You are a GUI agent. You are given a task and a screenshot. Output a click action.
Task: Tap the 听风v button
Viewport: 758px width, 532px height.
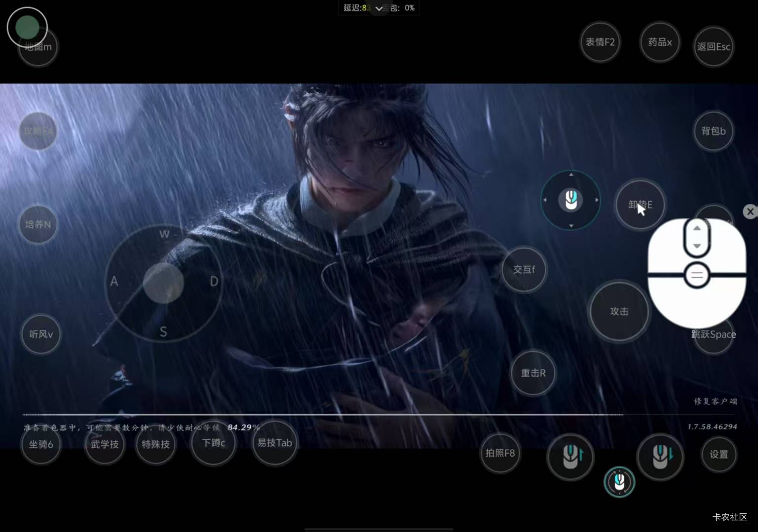41,334
